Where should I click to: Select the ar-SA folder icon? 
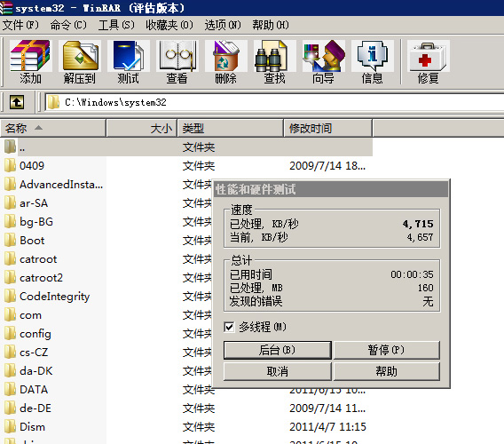(10, 202)
